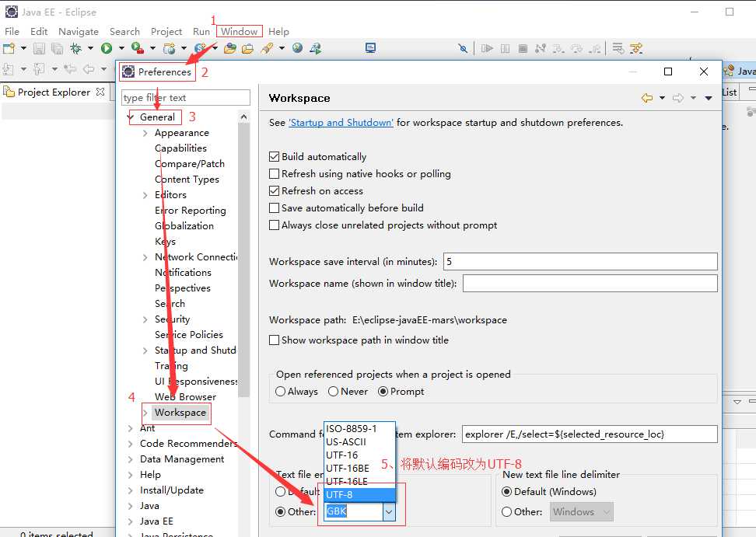Enable Refresh using native hooks or polling
This screenshot has width=756, height=537.
(x=274, y=173)
